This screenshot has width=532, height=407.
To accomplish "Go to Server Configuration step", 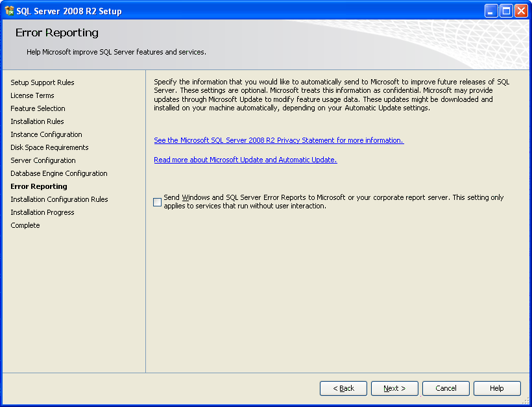I will pyautogui.click(x=43, y=160).
